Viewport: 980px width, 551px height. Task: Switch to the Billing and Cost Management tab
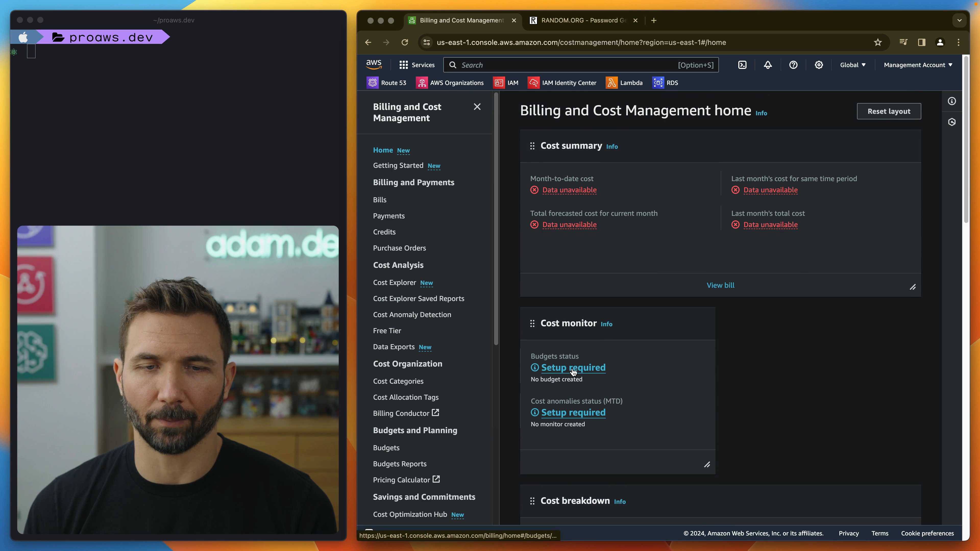[x=462, y=20]
